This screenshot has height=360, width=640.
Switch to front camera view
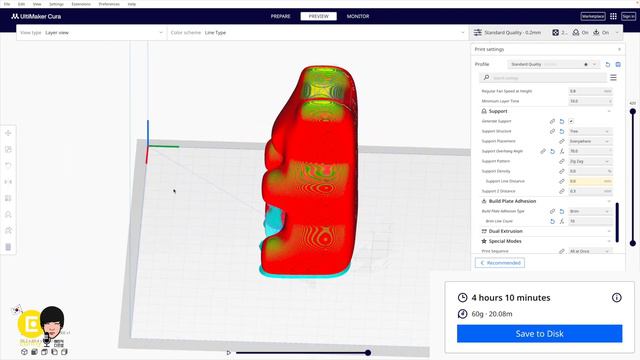tap(34, 352)
